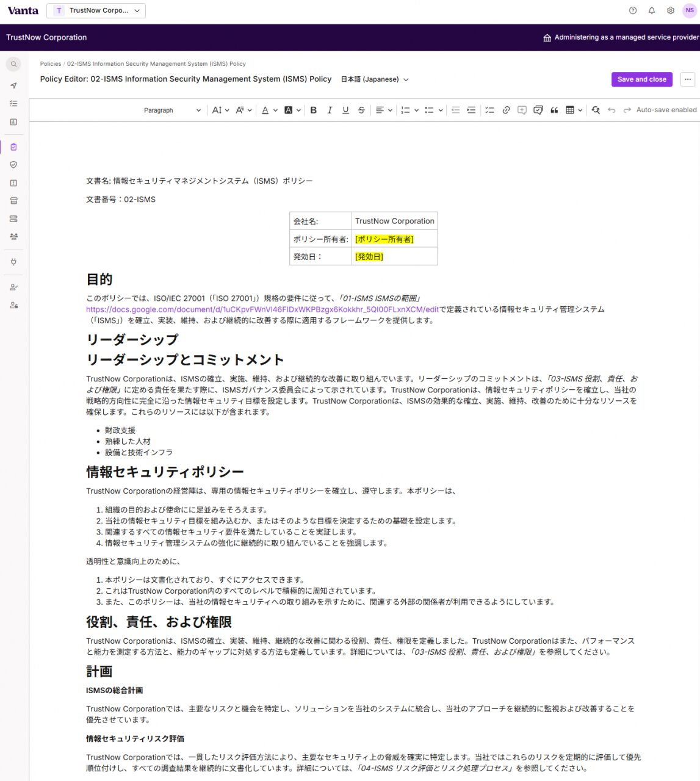Click the Vanta logo
Viewport: 700px width, 781px height.
point(23,10)
